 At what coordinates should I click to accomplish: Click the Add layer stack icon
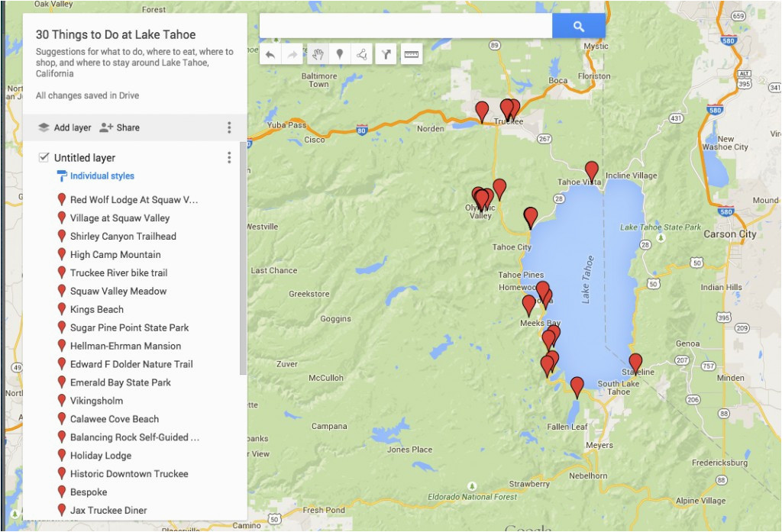tap(44, 127)
